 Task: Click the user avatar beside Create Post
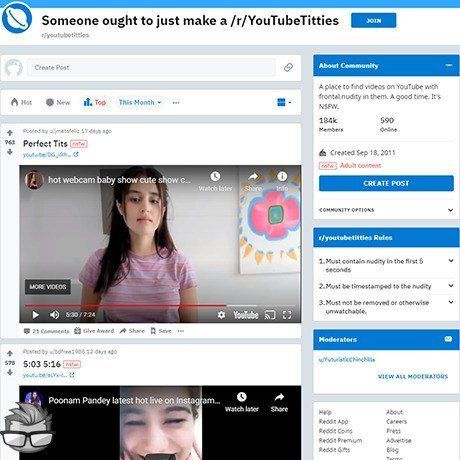click(x=13, y=68)
